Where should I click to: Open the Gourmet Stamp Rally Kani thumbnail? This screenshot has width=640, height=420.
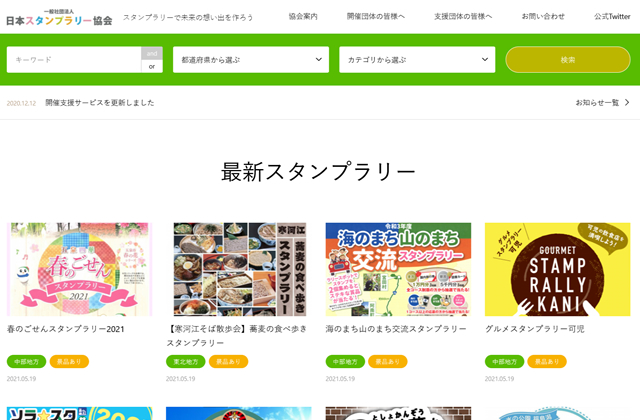558,269
